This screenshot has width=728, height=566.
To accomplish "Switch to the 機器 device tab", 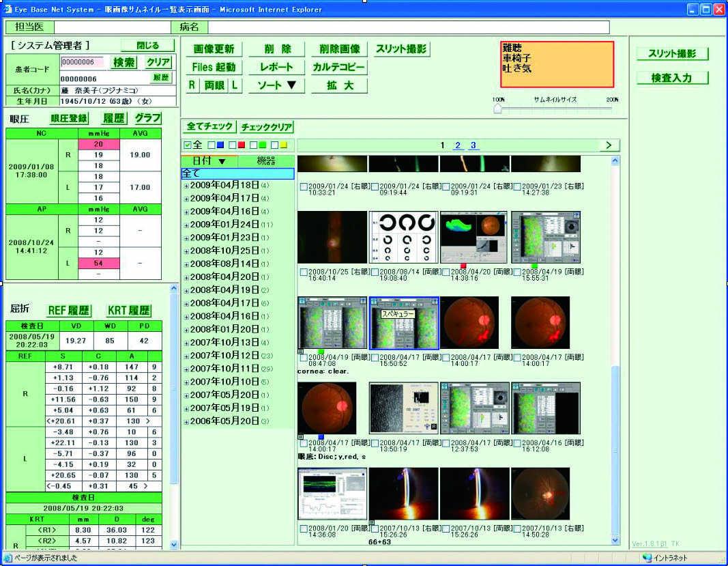I will (x=266, y=160).
